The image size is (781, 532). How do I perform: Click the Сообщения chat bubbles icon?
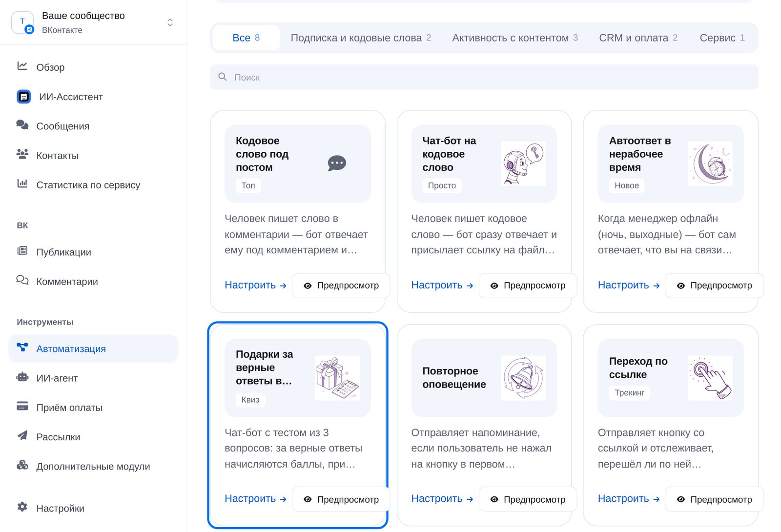22,125
